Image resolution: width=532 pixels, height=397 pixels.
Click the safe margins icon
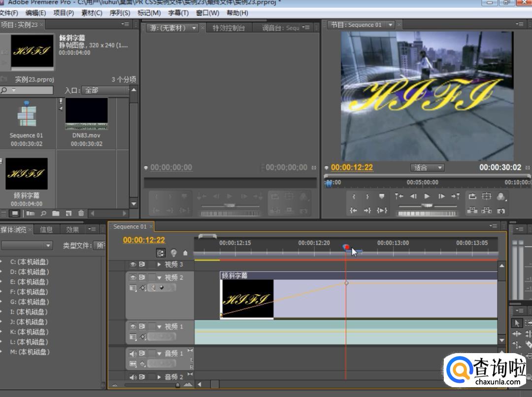point(487,196)
